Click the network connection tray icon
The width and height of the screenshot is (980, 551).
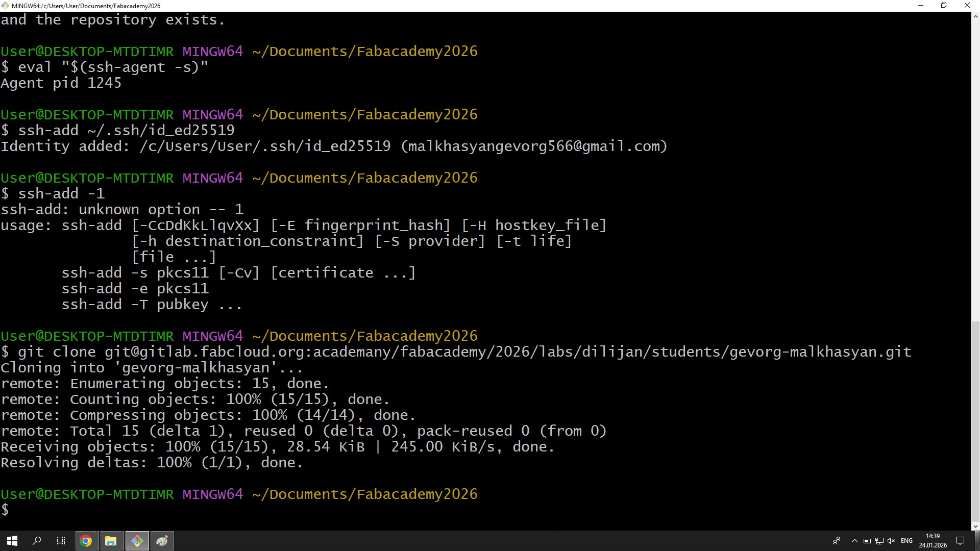[879, 541]
